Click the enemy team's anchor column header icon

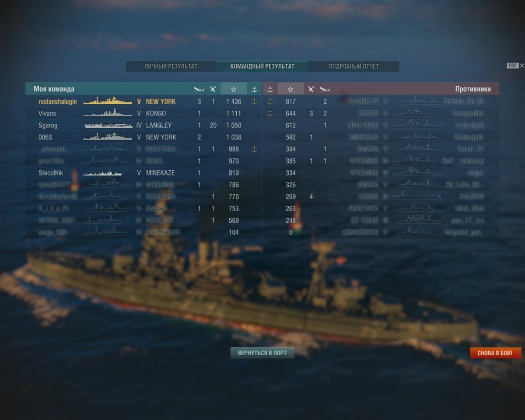click(x=270, y=89)
